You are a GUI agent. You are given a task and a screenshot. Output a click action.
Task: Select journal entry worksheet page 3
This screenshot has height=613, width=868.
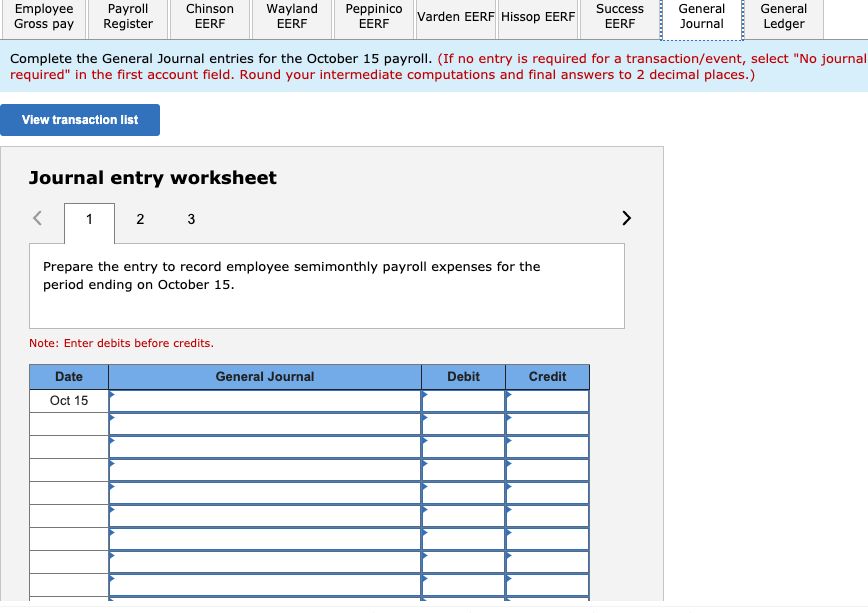tap(191, 219)
